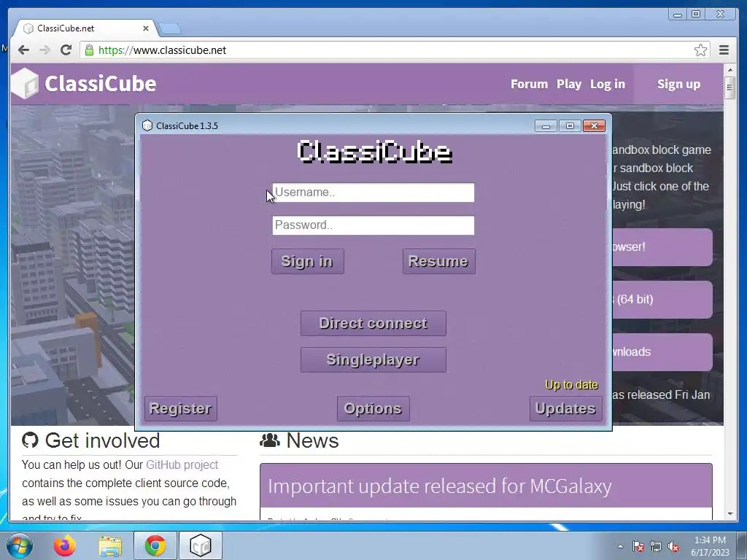
Task: Open Direct connect in the launcher
Action: pyautogui.click(x=373, y=323)
